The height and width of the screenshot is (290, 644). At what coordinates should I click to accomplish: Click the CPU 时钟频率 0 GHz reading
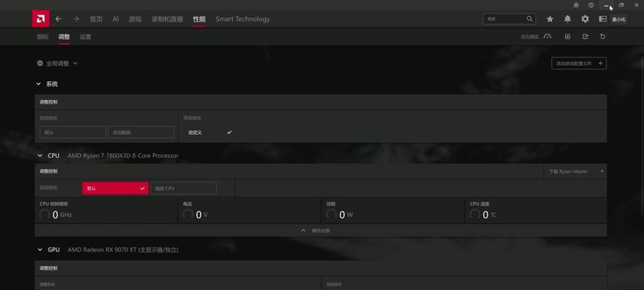(x=56, y=215)
